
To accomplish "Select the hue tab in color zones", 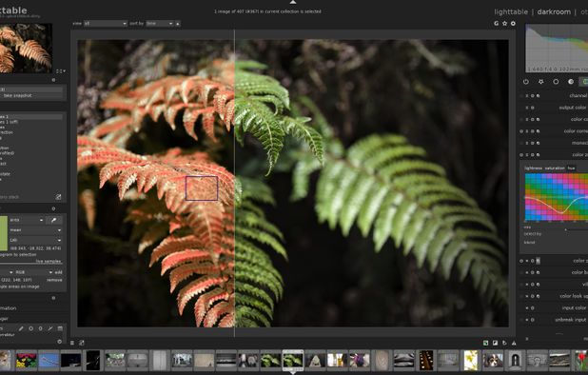I will (x=571, y=168).
